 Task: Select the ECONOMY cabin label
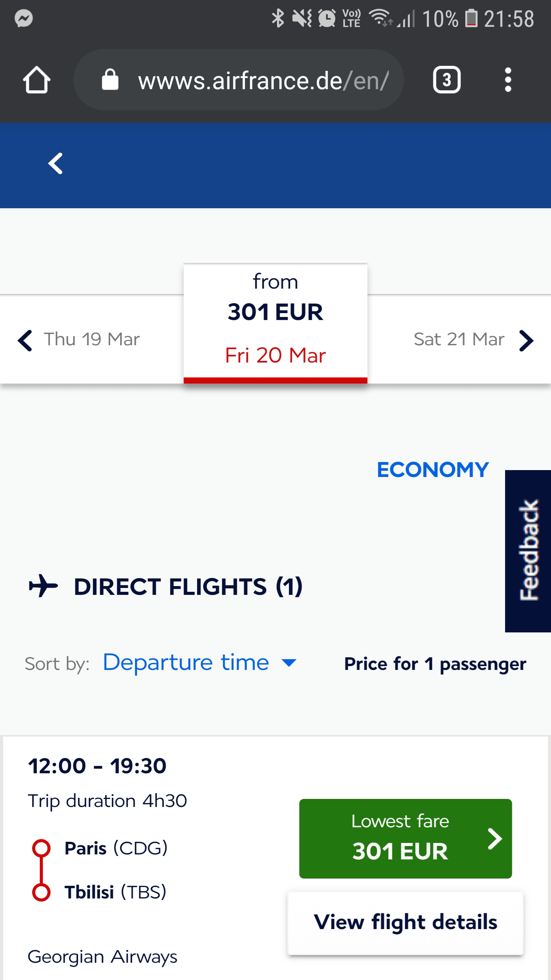(433, 470)
